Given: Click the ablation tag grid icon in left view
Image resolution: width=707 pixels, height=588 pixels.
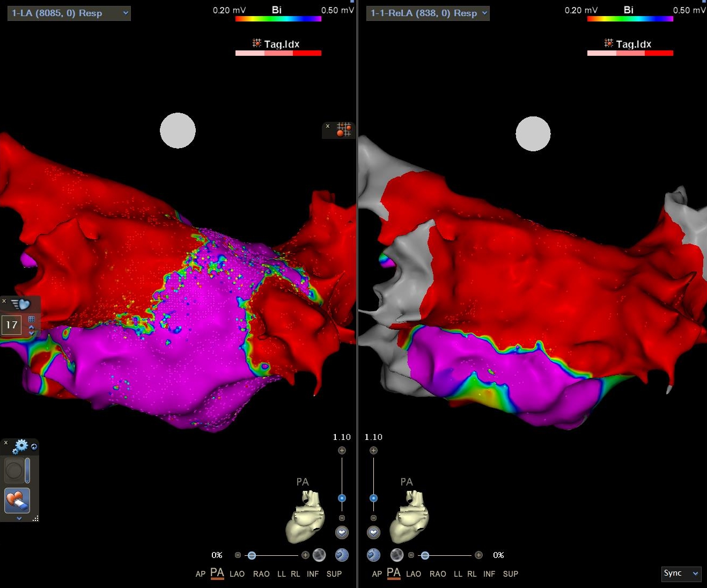Looking at the screenshot, I should click(x=343, y=130).
